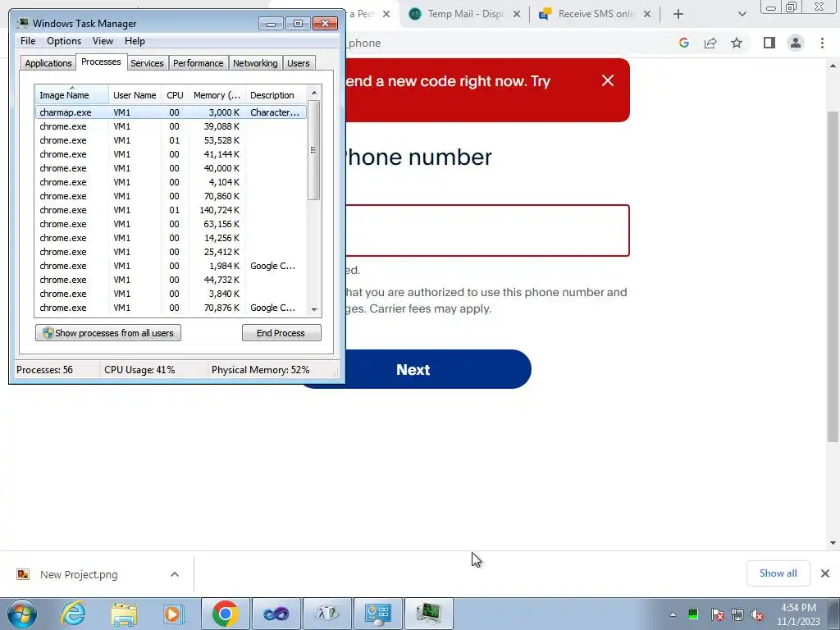This screenshot has height=630, width=840.
Task: Click Show all downloads
Action: click(x=778, y=573)
